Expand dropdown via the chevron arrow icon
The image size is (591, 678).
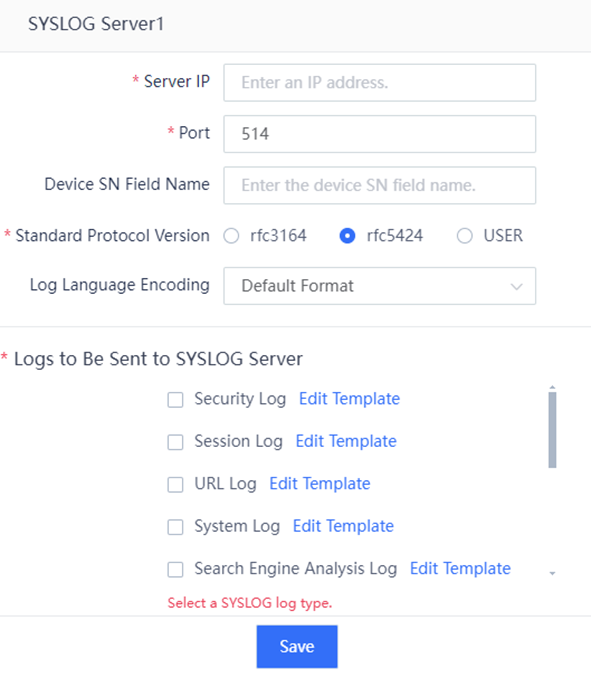tap(516, 286)
